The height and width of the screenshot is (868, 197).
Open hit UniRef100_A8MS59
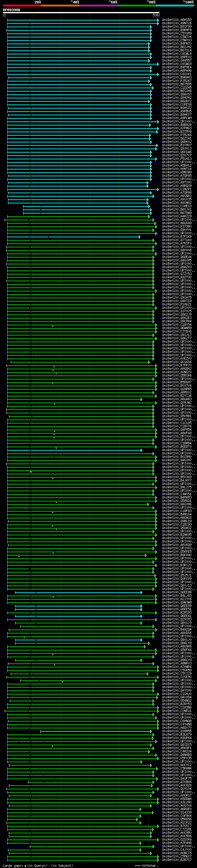(177, 20)
